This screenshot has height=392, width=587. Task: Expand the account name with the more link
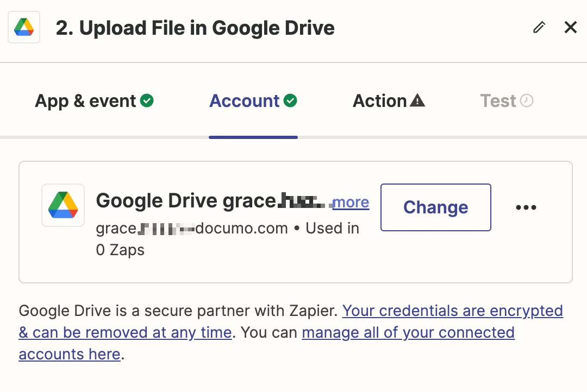[351, 203]
